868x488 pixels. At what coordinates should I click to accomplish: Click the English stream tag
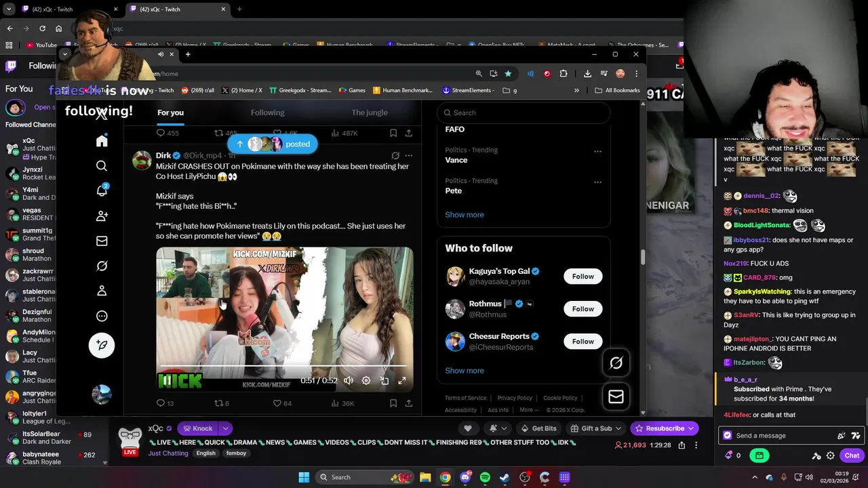(x=205, y=453)
